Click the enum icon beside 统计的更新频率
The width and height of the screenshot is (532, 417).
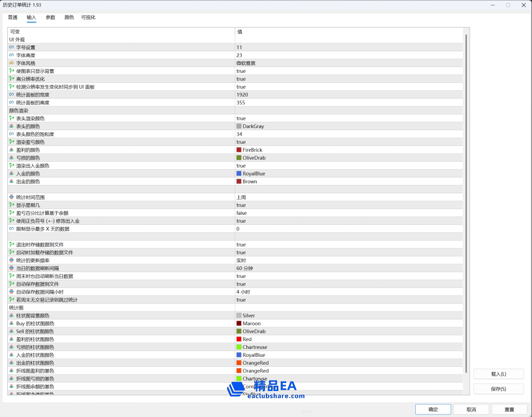[11, 260]
